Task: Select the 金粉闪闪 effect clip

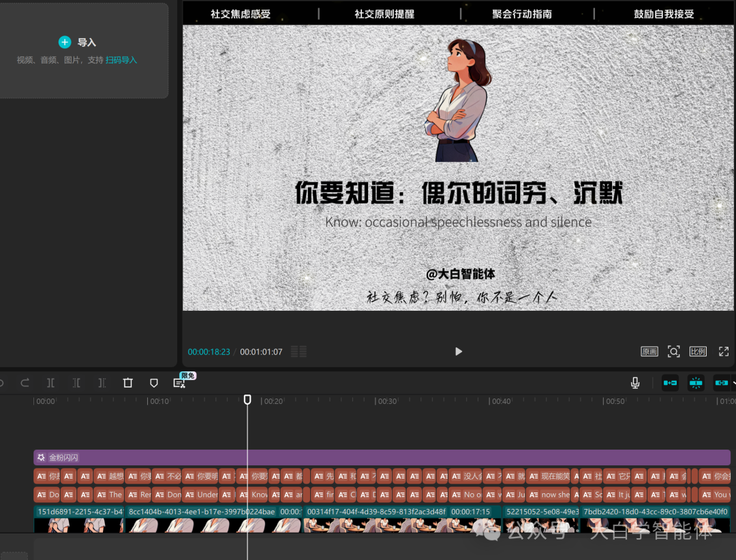Action: tap(382, 457)
